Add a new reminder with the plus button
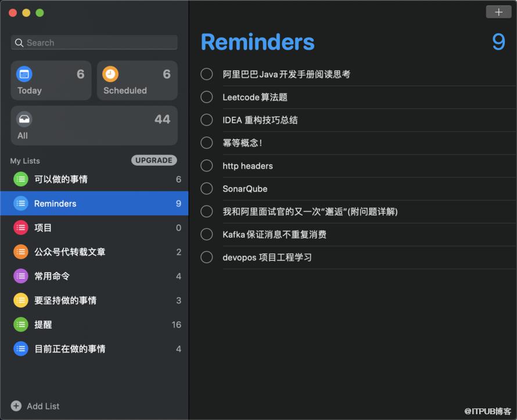Viewport: 517px width, 420px height. coord(498,12)
